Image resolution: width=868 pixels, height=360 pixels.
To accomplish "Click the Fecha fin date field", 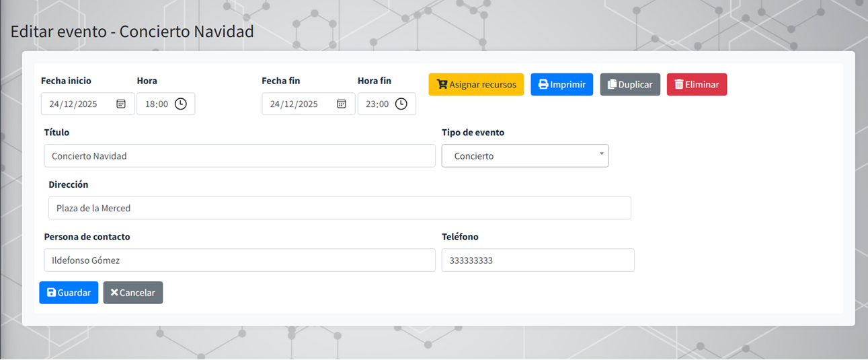I will (x=309, y=104).
